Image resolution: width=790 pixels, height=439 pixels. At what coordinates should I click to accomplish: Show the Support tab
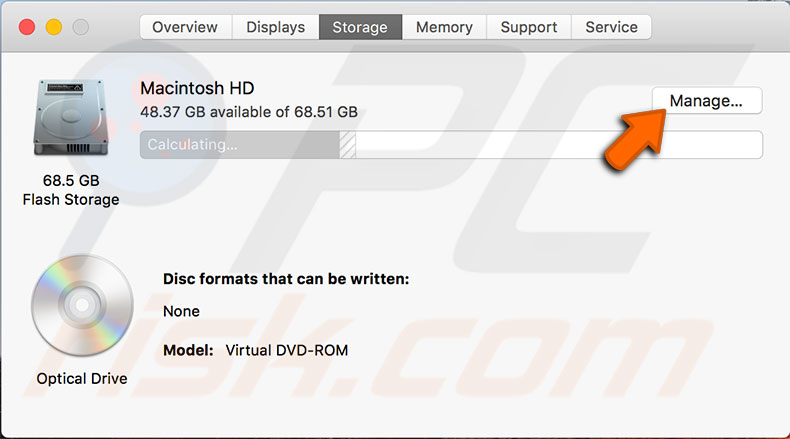coord(530,27)
